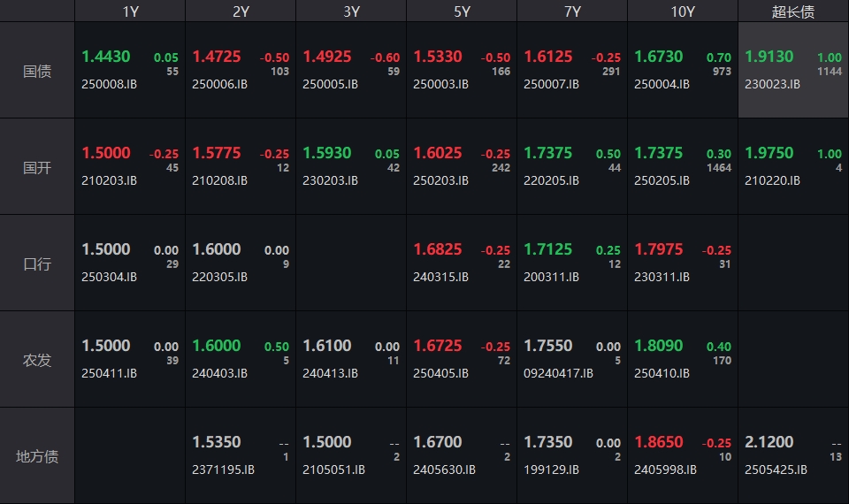Open the 超长债 column header
This screenshot has width=849, height=504.
click(793, 11)
